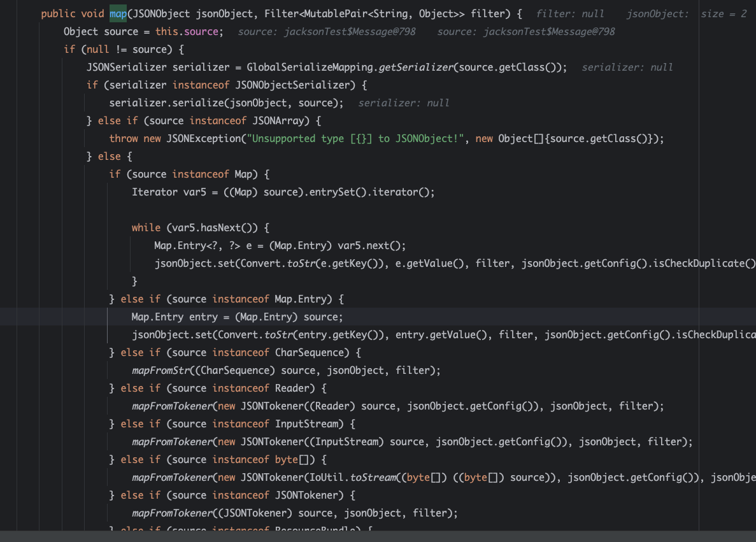Click the "jsonObject: size = 2" debug hint
The height and width of the screenshot is (542, 756).
click(686, 13)
